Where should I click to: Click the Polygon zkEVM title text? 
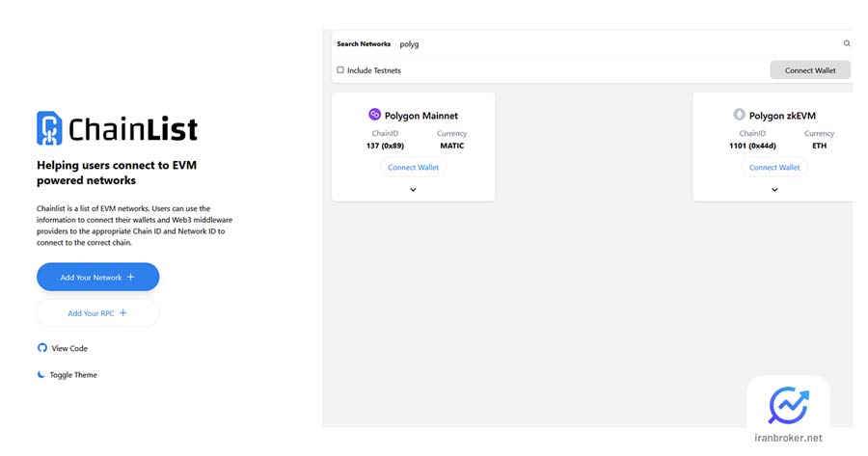[782, 116]
